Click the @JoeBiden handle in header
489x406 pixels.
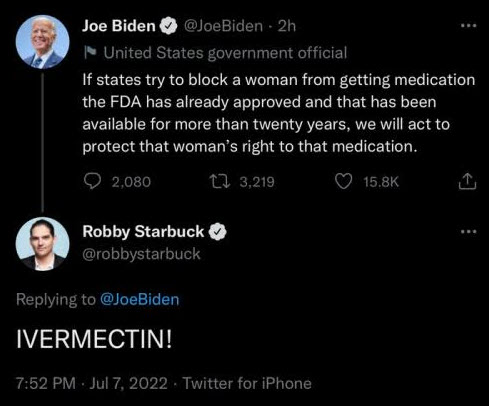tap(223, 26)
